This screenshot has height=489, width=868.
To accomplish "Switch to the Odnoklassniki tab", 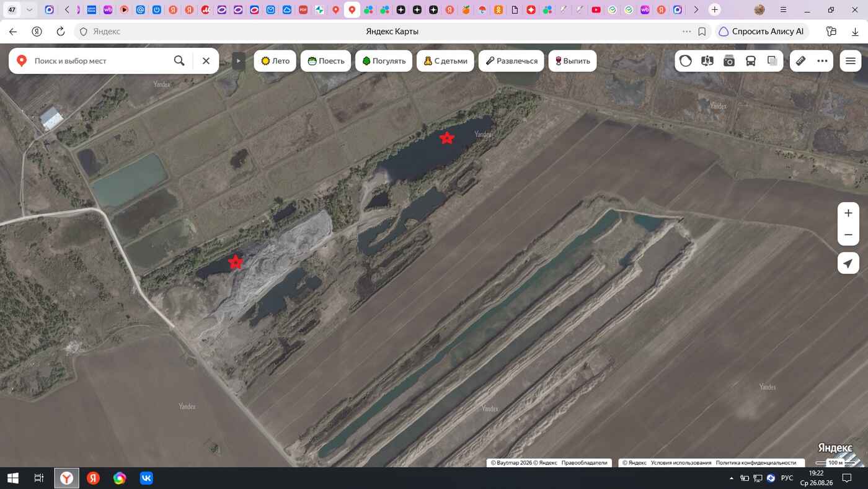I will coord(498,10).
